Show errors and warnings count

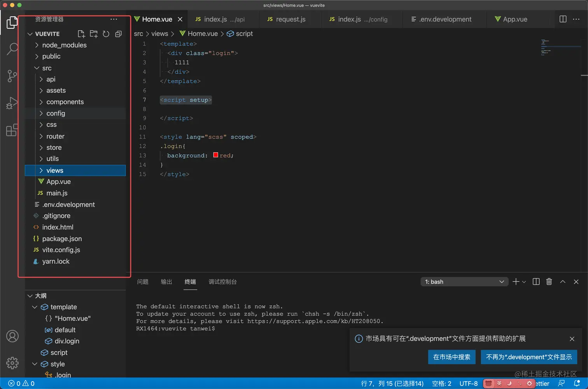pos(21,383)
